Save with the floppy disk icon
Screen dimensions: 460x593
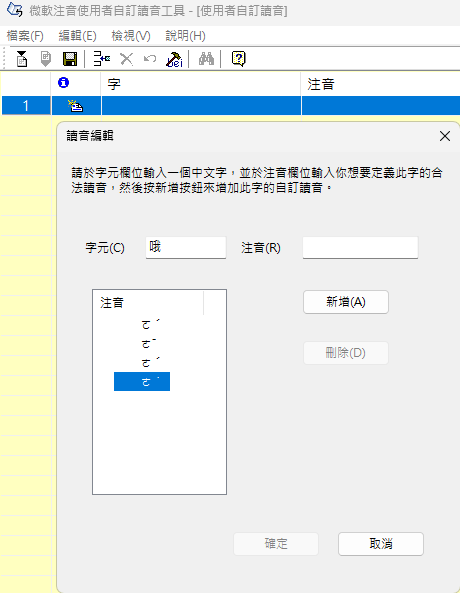(70, 59)
